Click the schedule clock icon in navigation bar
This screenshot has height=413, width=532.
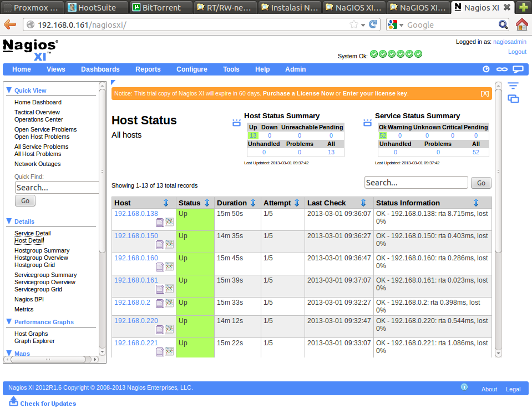click(486, 69)
